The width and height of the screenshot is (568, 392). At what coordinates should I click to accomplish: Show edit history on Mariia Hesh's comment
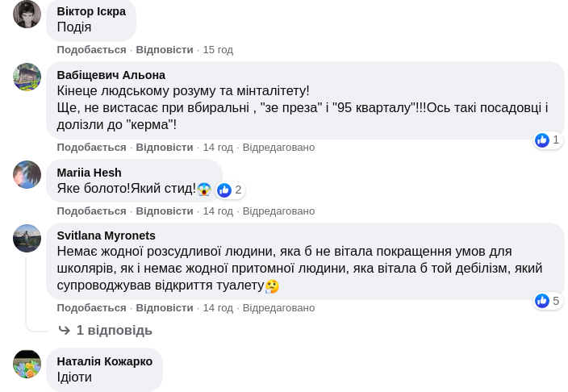point(278,211)
